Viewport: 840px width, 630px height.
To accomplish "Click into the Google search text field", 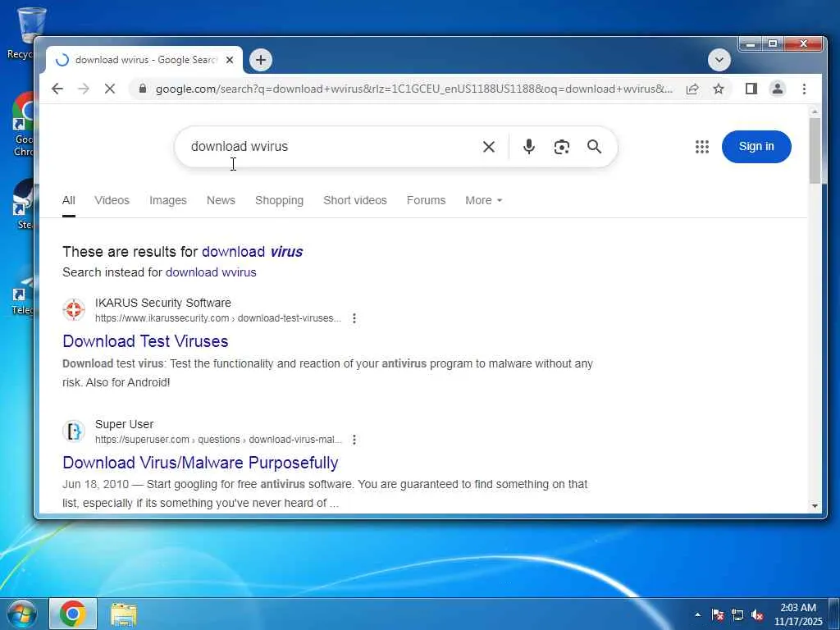I will click(x=326, y=147).
